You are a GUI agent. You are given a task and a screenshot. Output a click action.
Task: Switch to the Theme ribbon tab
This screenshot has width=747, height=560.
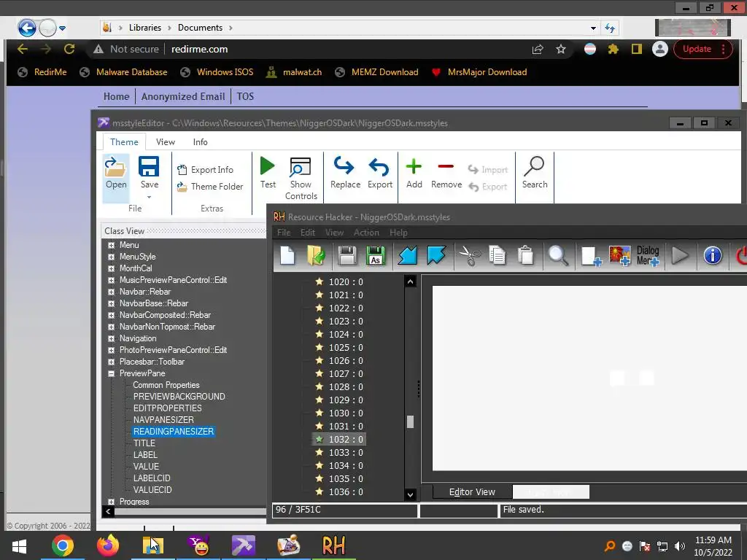coord(124,142)
